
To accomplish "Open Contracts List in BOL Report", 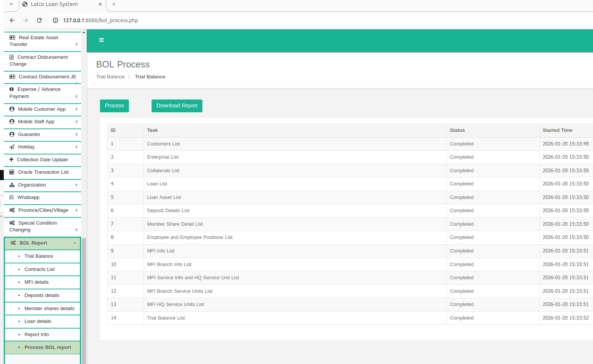I will (40, 269).
